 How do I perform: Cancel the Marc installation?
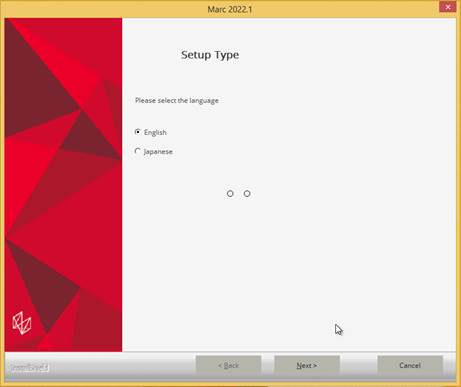tap(410, 365)
